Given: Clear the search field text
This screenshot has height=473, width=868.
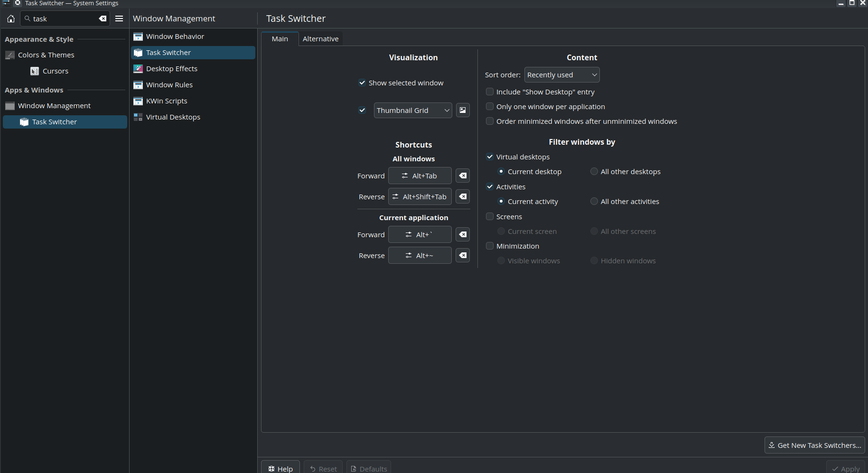Looking at the screenshot, I should click(x=103, y=19).
